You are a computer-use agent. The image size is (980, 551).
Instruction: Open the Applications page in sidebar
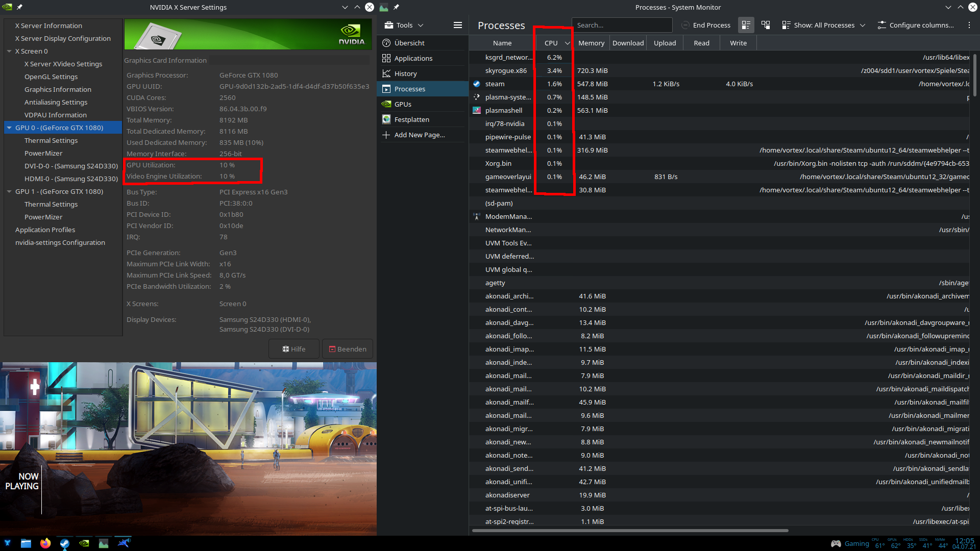(x=423, y=58)
